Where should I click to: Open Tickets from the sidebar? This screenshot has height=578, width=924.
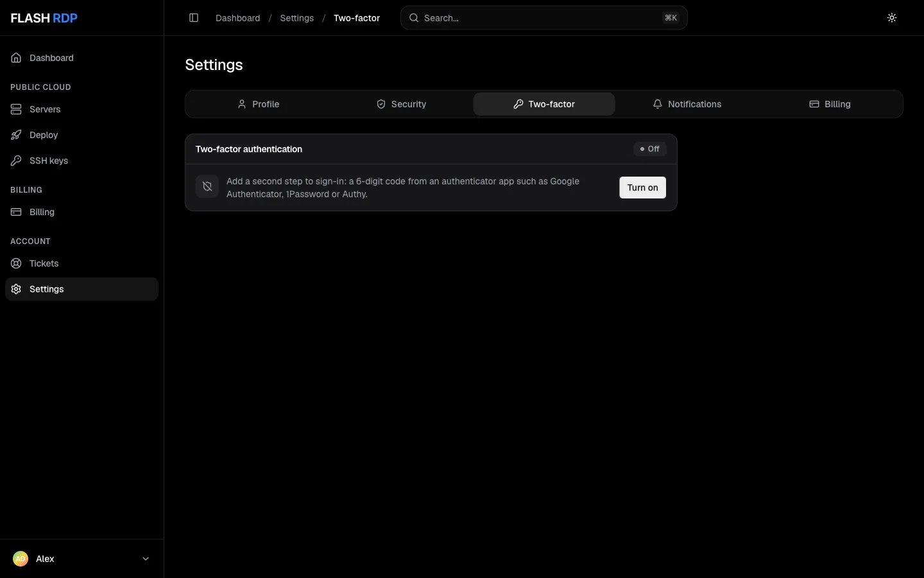[81, 263]
